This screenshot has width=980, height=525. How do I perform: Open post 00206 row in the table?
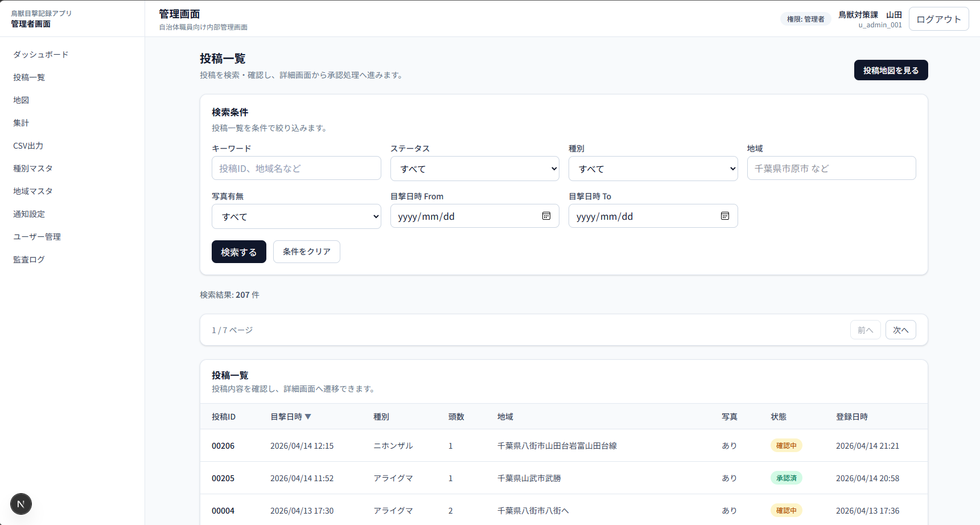tap(223, 446)
